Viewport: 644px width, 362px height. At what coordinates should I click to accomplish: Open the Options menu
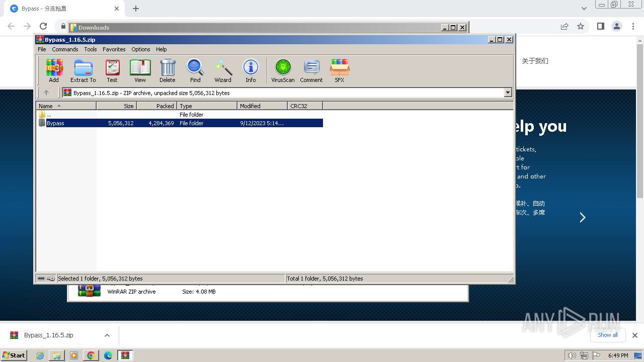click(x=141, y=49)
